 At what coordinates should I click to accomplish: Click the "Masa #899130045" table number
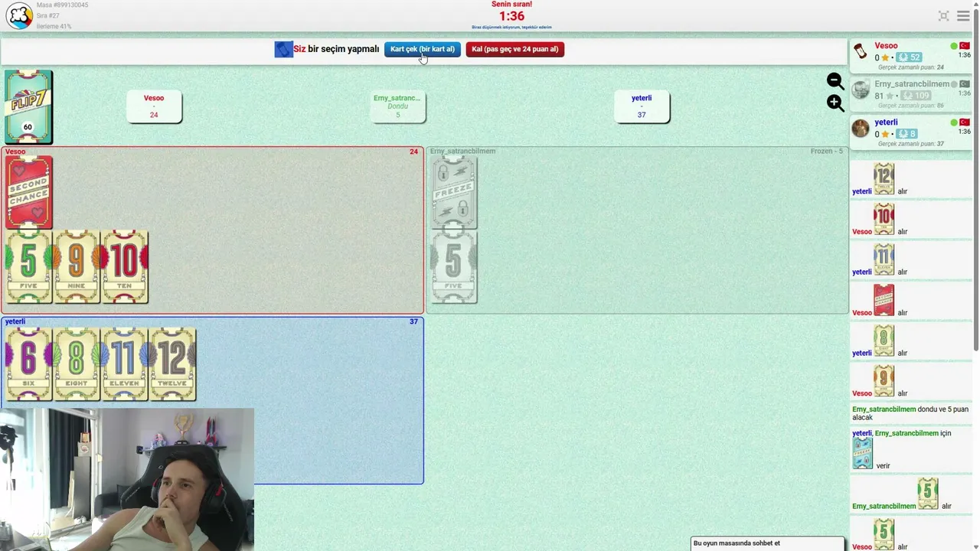pyautogui.click(x=62, y=5)
